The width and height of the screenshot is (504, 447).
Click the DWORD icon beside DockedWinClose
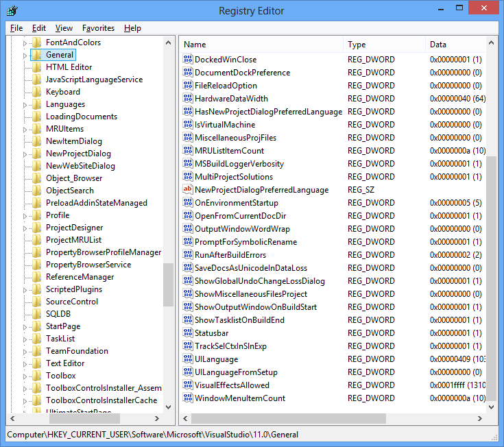(188, 59)
